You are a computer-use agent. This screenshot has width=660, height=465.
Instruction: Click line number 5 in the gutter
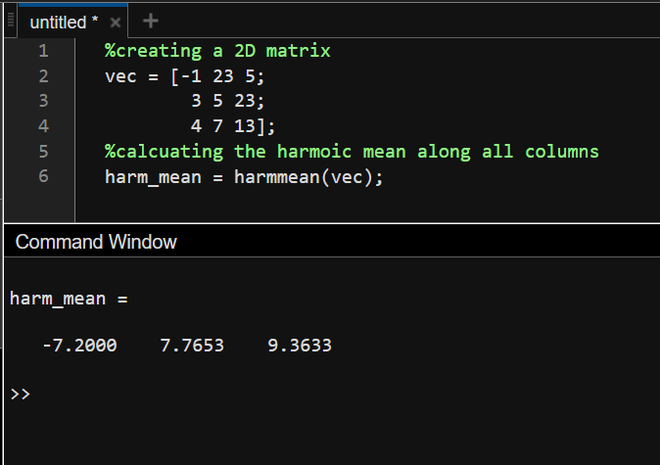(42, 151)
